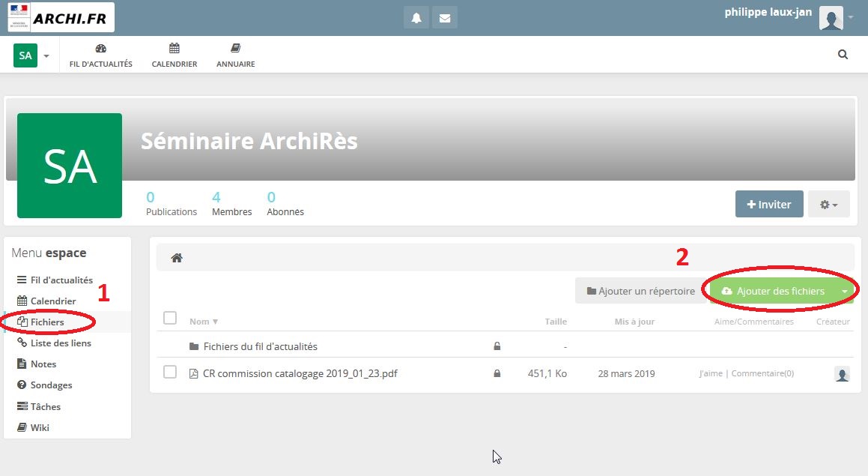Click the 28 mars 2019 date cell
Viewport: 868px width, 476px height.
[x=626, y=373]
